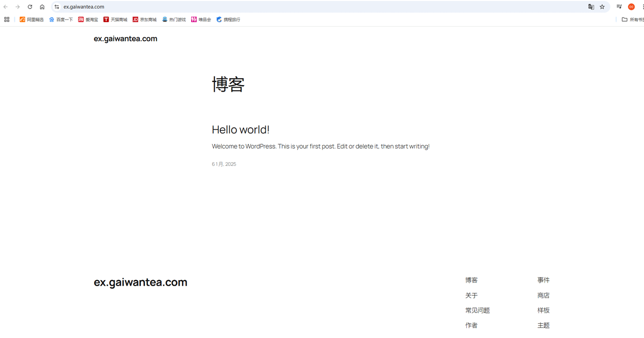Open the footer 样板 link
The height and width of the screenshot is (338, 644).
pyautogui.click(x=543, y=310)
